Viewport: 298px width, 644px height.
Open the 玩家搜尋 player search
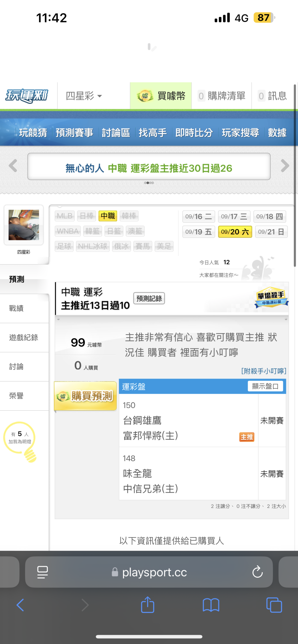[241, 133]
